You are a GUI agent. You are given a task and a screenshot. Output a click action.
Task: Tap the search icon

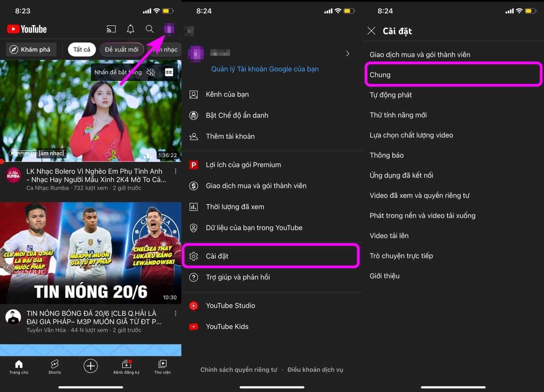(x=149, y=29)
